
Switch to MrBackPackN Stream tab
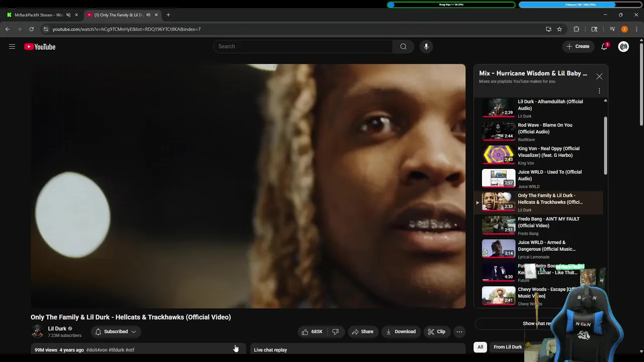pyautogui.click(x=39, y=15)
